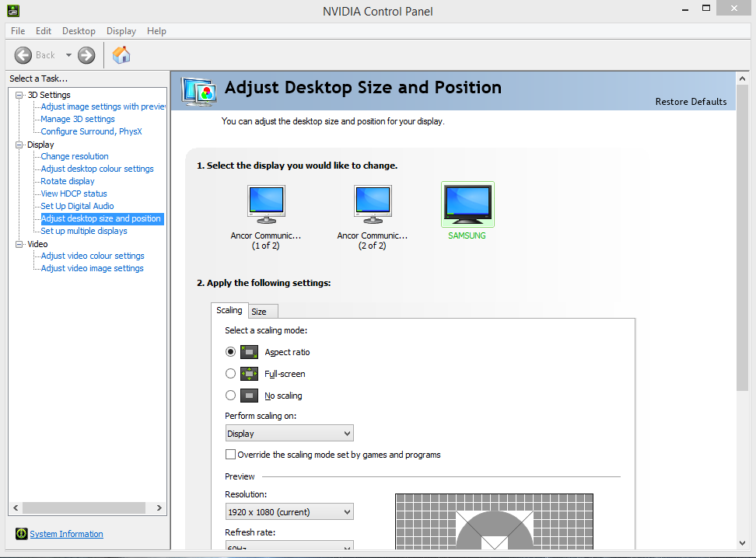This screenshot has height=558, width=756.
Task: Click Restore Defaults
Action: pyautogui.click(x=691, y=102)
